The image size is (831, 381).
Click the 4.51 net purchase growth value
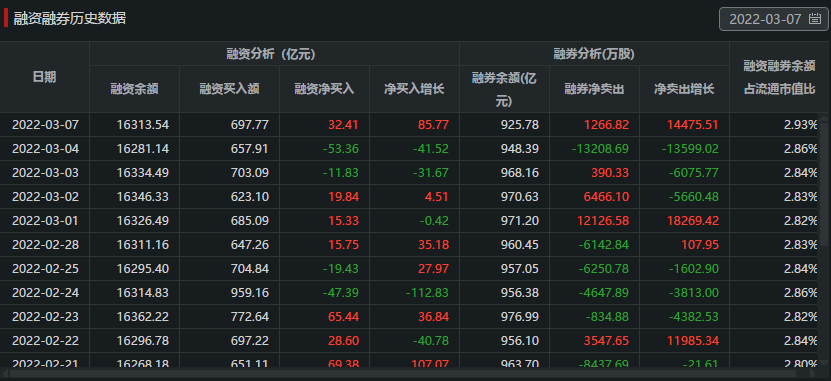pos(437,197)
